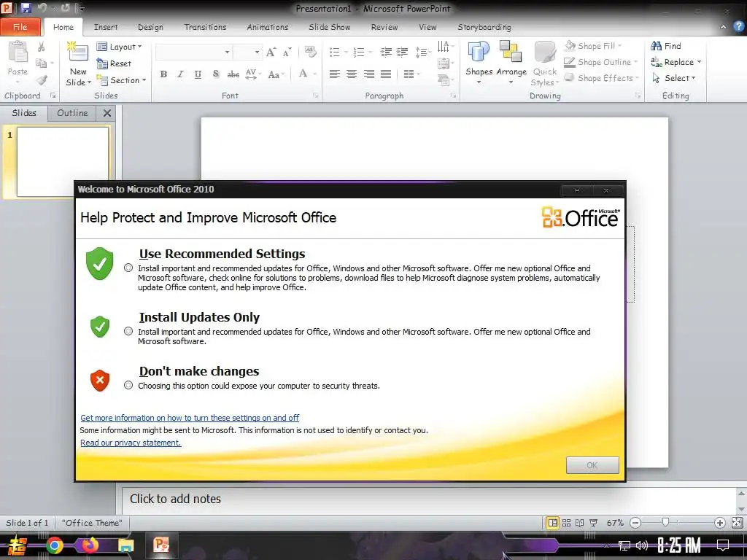The width and height of the screenshot is (747, 560).
Task: Fit slide to current window icon
Action: pyautogui.click(x=737, y=523)
